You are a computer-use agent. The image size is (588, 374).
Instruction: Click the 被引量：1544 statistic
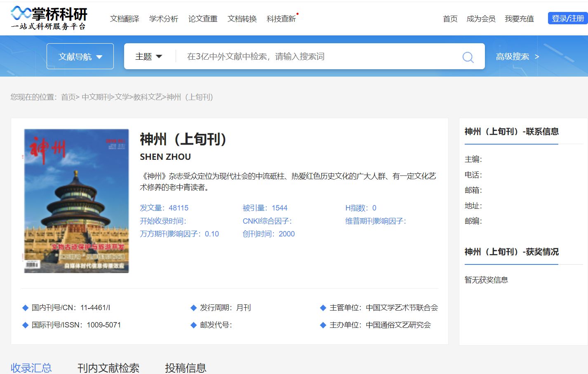[265, 208]
